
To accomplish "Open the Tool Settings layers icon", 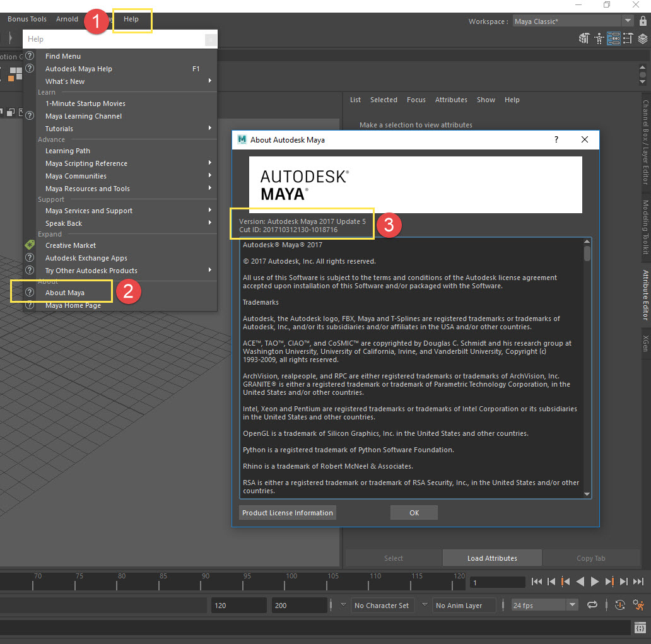I will [x=628, y=38].
